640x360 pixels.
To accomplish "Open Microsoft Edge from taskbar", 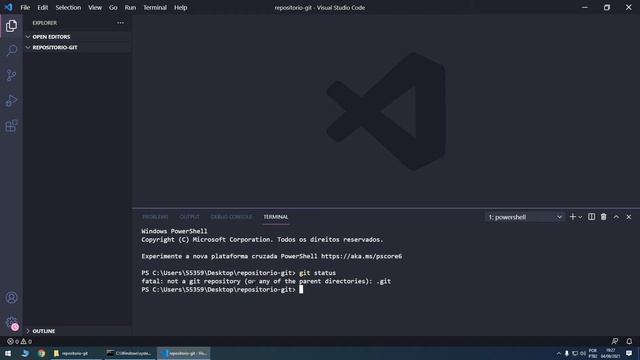I will [x=25, y=353].
